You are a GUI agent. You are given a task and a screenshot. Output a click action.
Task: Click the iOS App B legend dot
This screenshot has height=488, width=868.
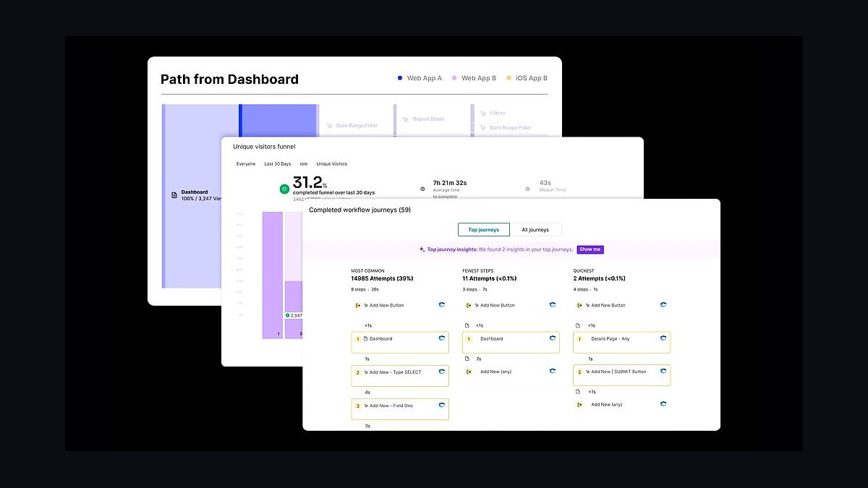click(509, 78)
